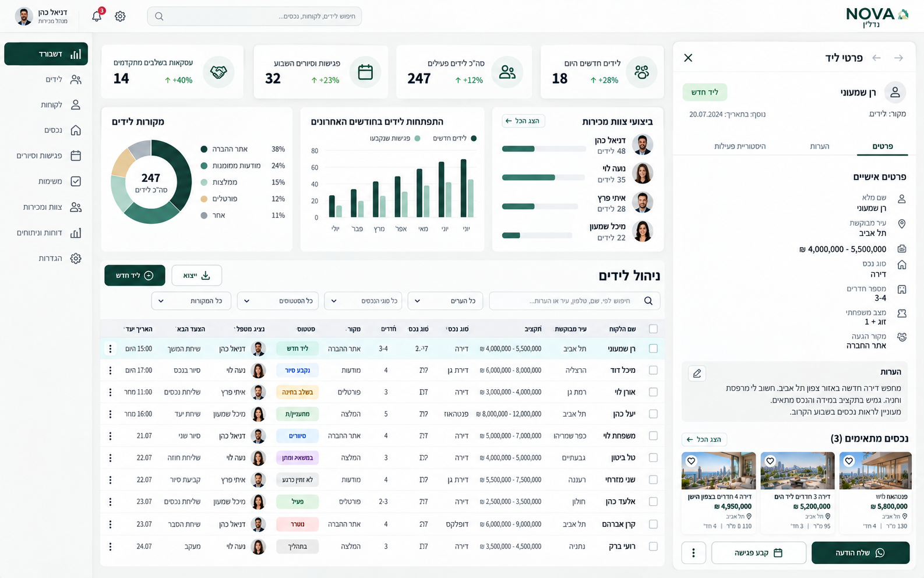
Task: Open the 4-room apartment ₪4,950,000 thumbnail
Action: pos(719,471)
